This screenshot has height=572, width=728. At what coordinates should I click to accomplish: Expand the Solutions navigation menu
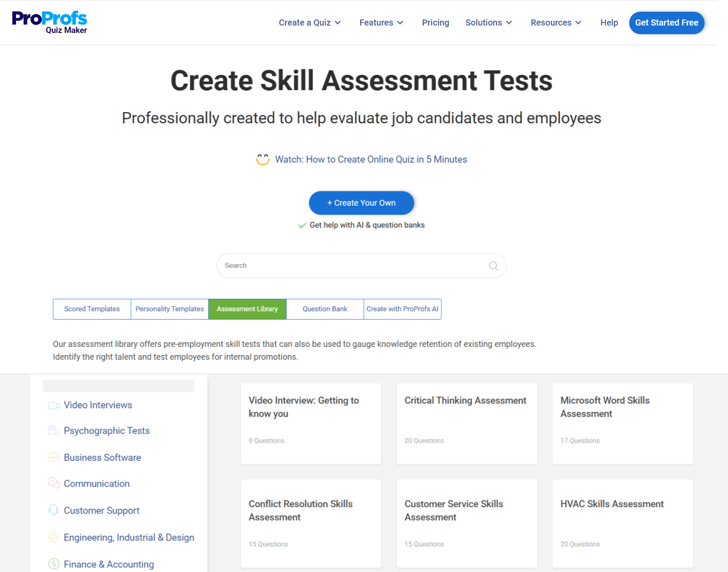tap(488, 23)
